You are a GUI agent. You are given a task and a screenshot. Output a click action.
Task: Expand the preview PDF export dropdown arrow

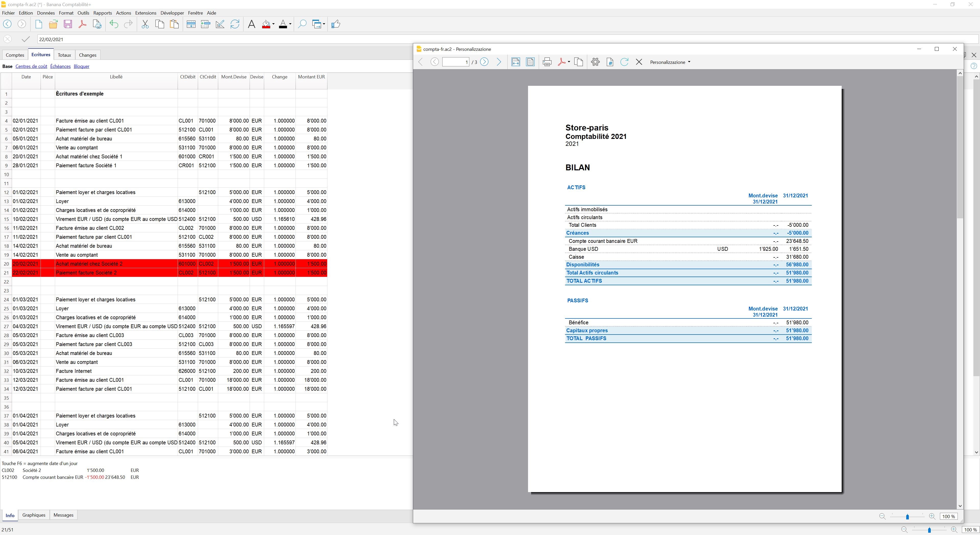[x=569, y=62]
